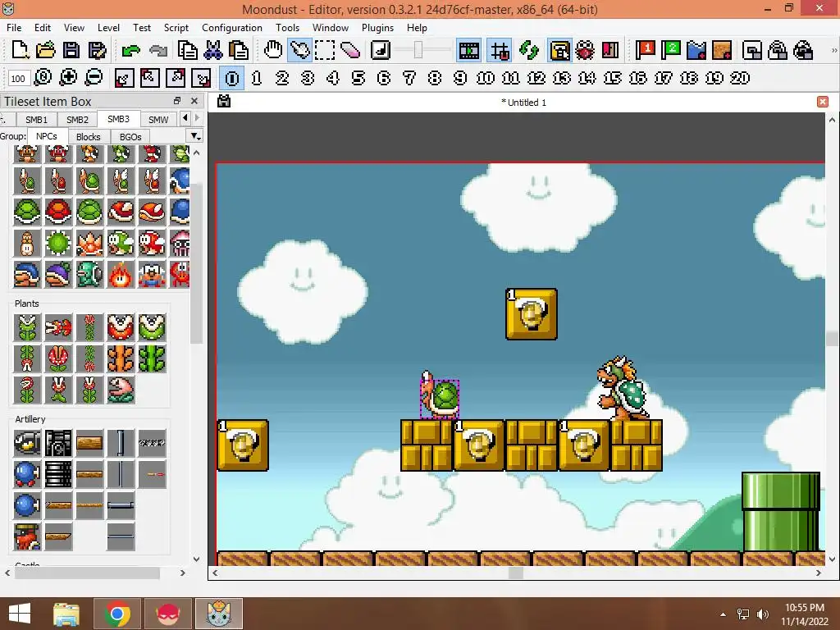Pick the green Koopa shell NPC
840x630 pixels.
click(x=27, y=211)
